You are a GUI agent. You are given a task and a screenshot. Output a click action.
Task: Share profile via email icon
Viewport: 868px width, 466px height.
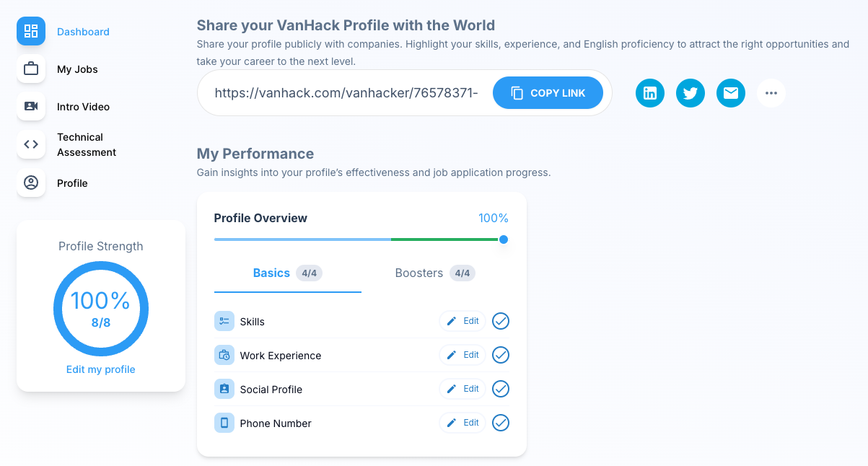coord(731,93)
